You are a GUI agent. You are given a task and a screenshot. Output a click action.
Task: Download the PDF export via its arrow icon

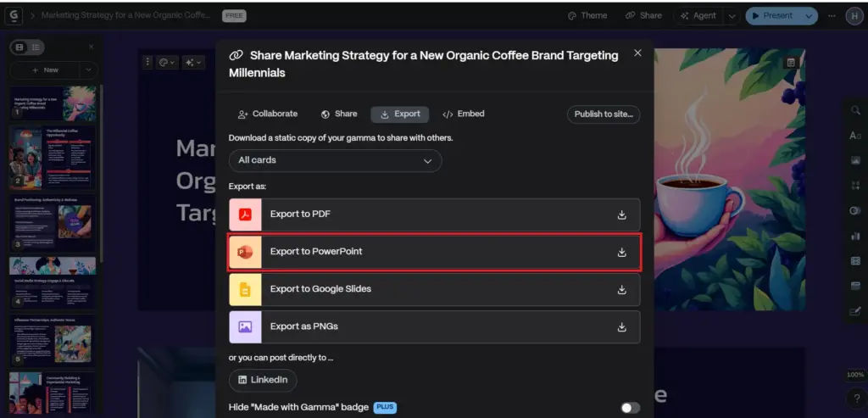621,215
